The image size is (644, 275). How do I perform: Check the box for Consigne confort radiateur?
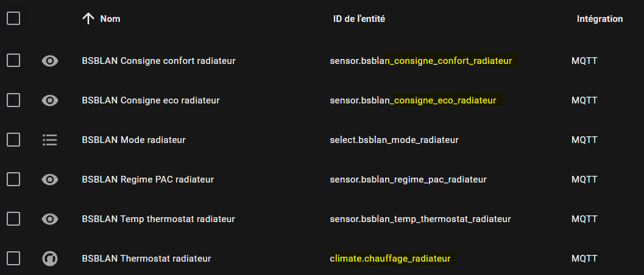[x=13, y=61]
